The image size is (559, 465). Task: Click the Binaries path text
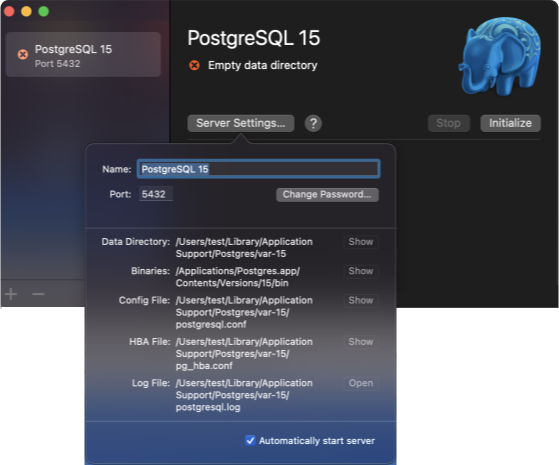tap(238, 277)
